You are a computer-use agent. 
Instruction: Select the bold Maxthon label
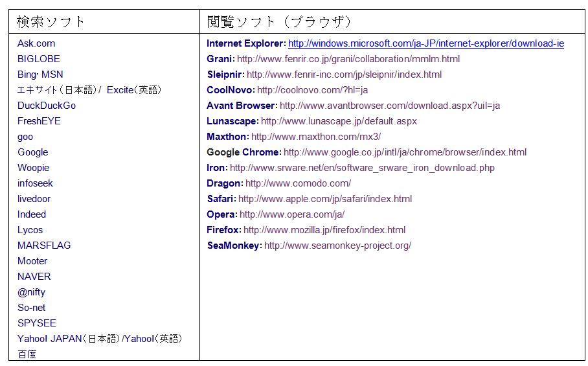tap(228, 137)
